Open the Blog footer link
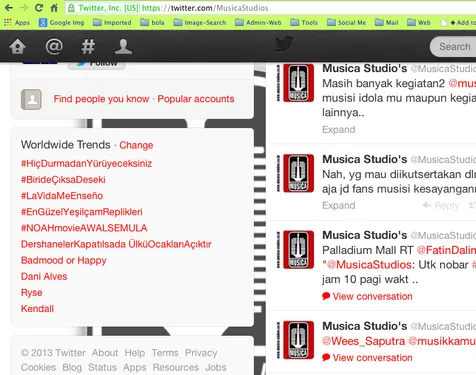 72,367
